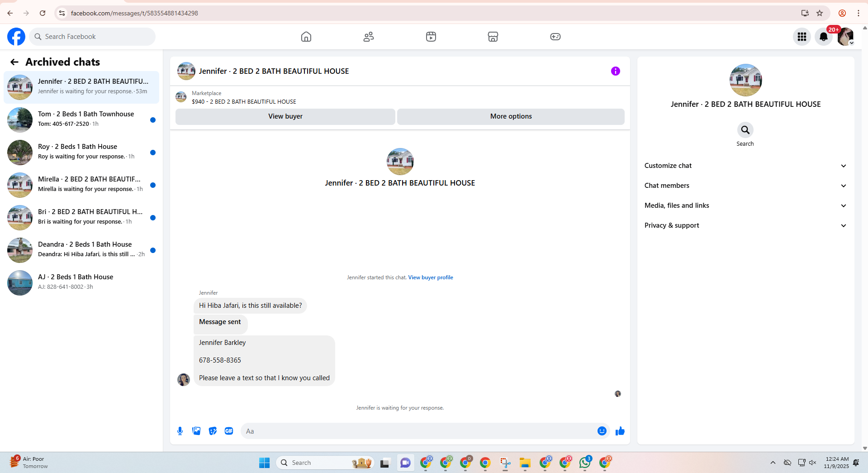
Task: Click the browser address bar URL
Action: [134, 13]
